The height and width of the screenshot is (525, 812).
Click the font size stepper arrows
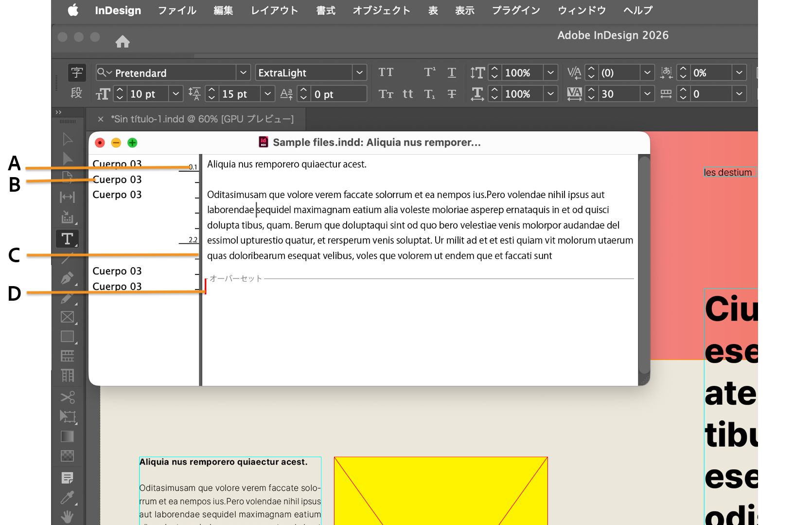pos(120,93)
